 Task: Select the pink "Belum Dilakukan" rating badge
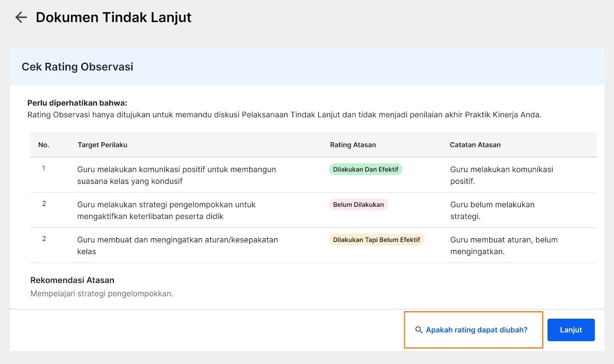358,204
